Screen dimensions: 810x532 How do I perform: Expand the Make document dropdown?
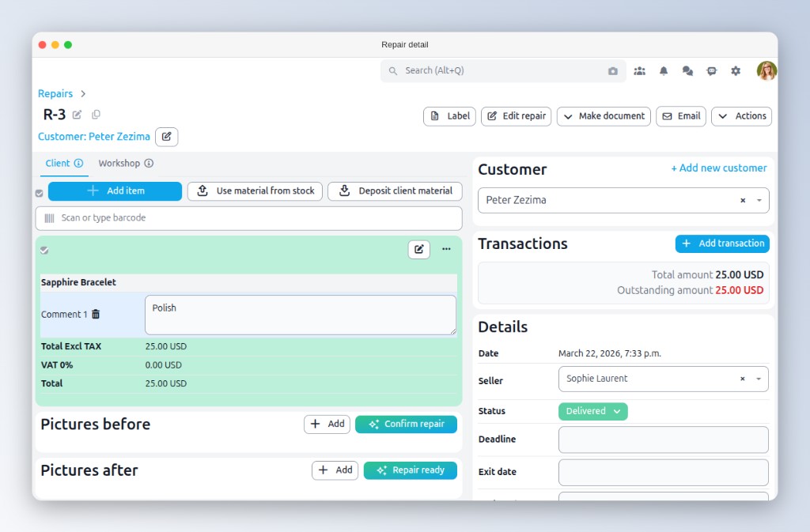pyautogui.click(x=604, y=116)
